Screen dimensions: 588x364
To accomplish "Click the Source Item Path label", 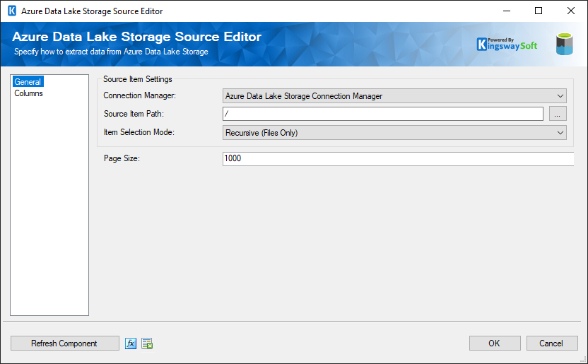I will (134, 114).
